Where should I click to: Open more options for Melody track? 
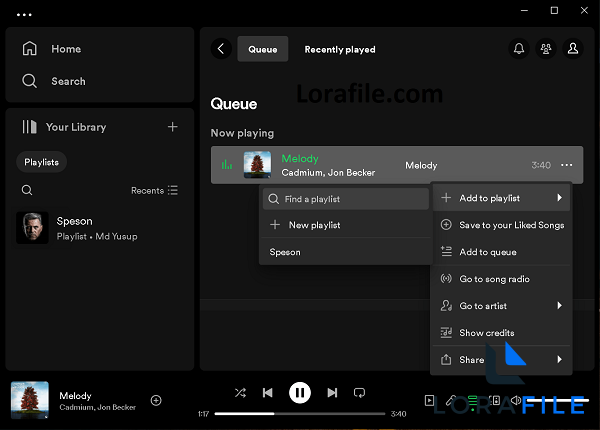(x=567, y=165)
